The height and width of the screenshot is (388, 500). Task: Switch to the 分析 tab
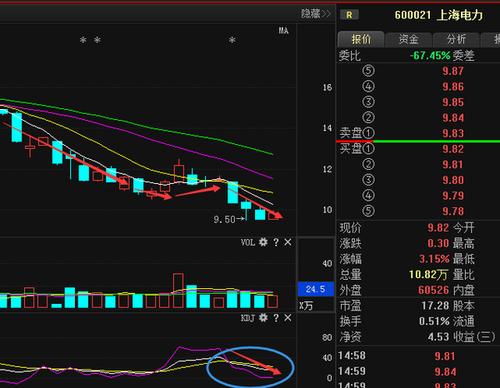456,39
